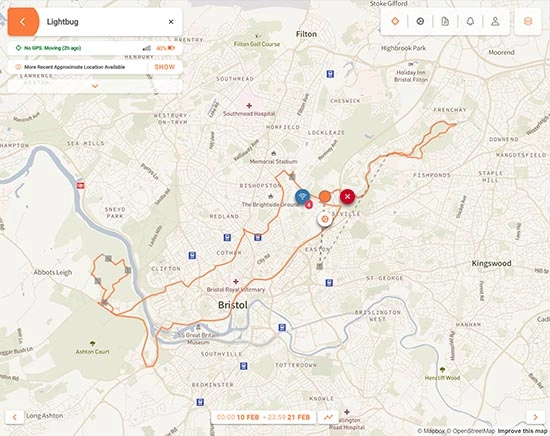Open the 10 Feb – 21 Feb date range

tap(263, 417)
